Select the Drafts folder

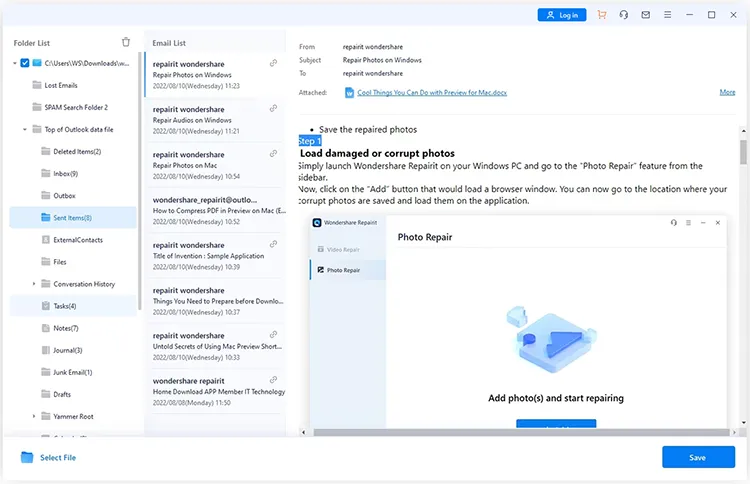62,394
